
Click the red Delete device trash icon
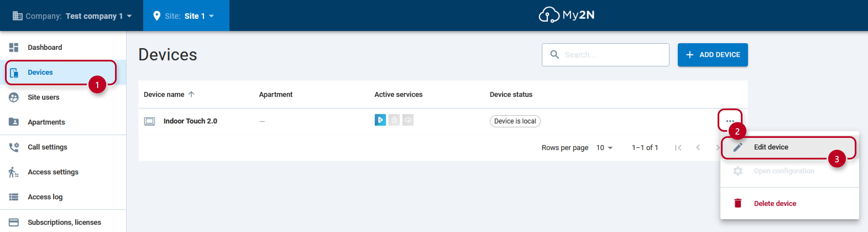tap(738, 203)
